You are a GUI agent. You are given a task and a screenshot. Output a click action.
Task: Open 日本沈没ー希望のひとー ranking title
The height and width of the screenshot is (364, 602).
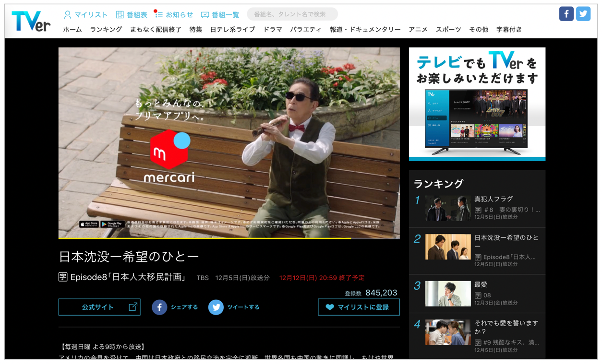click(x=506, y=242)
